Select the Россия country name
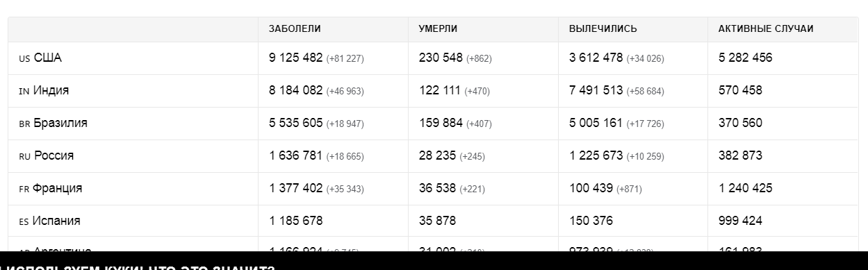 (54, 156)
